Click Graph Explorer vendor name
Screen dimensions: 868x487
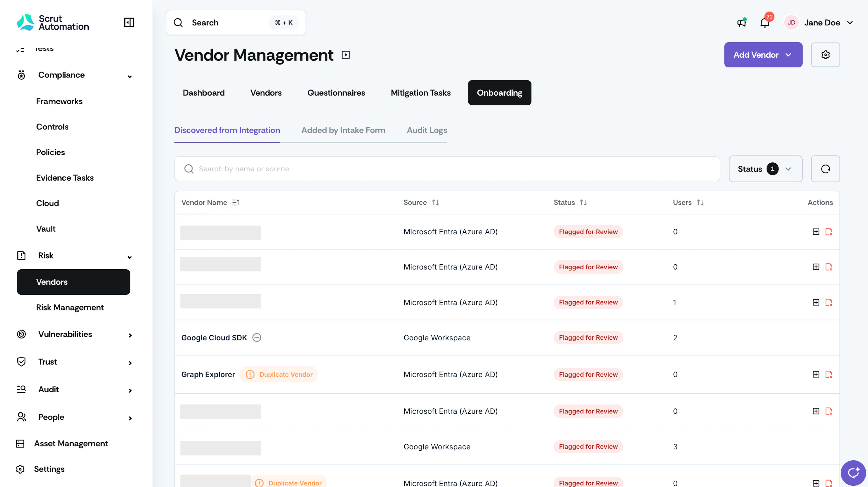[x=208, y=374]
